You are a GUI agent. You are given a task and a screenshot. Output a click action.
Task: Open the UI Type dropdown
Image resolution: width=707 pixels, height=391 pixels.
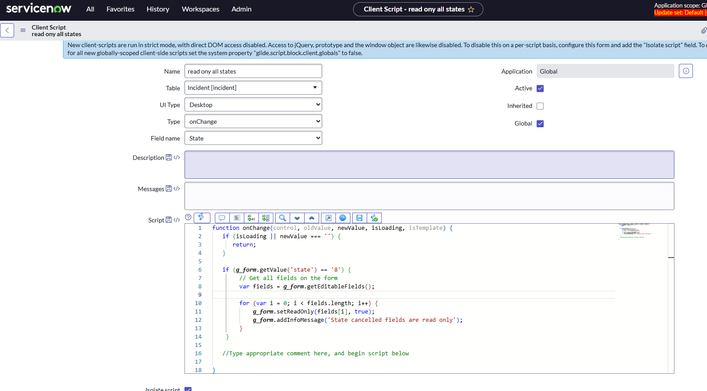click(x=253, y=105)
